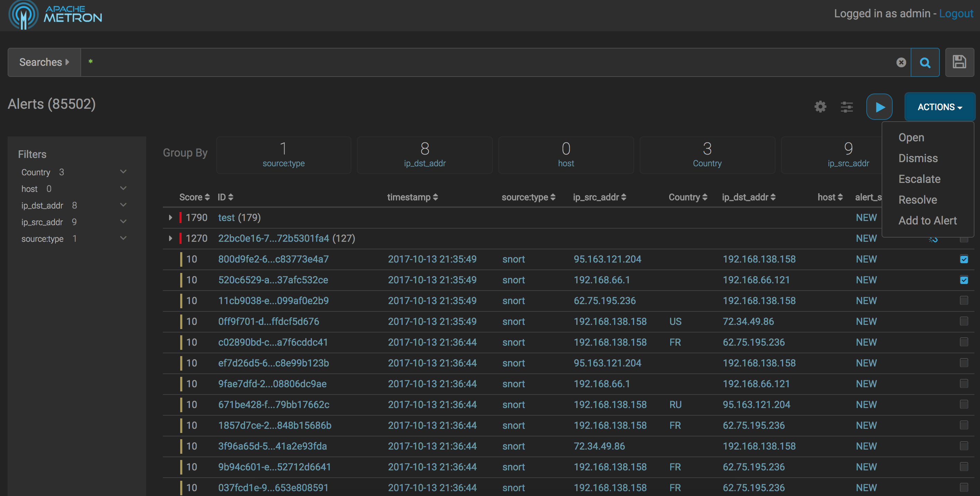Check the 11cb9038 alert checkbox

click(964, 301)
